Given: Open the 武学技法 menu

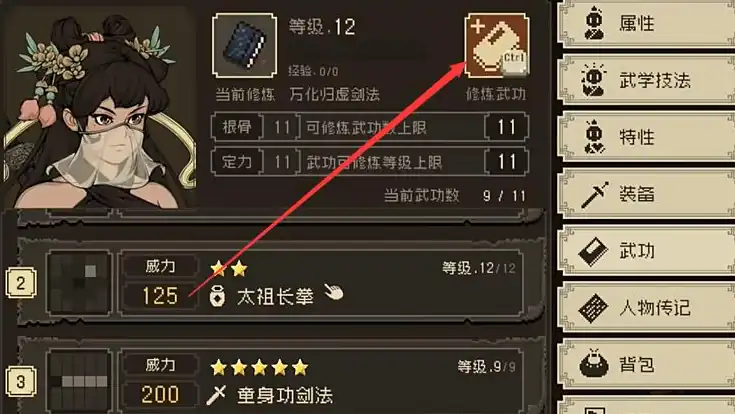Looking at the screenshot, I should (647, 80).
